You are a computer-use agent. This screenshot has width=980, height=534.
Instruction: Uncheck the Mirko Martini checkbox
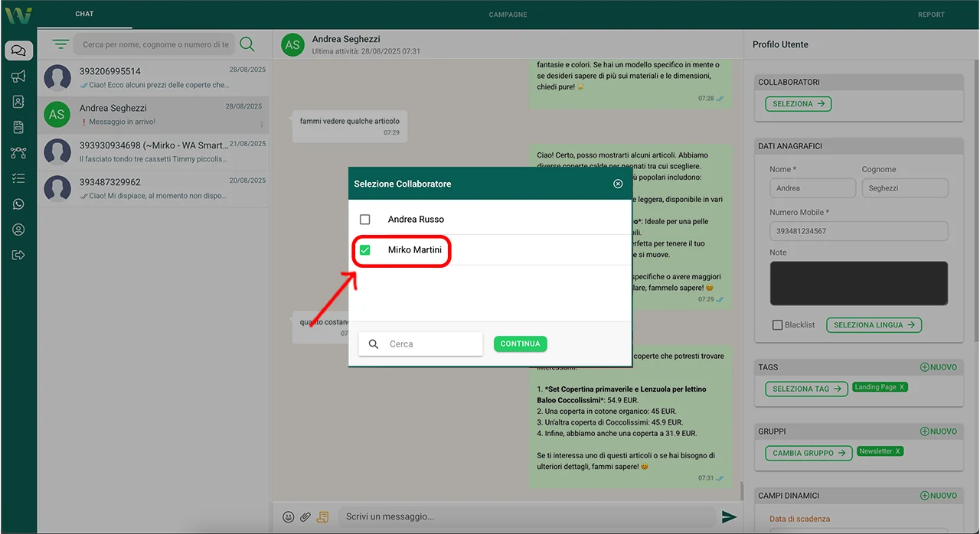coord(365,250)
